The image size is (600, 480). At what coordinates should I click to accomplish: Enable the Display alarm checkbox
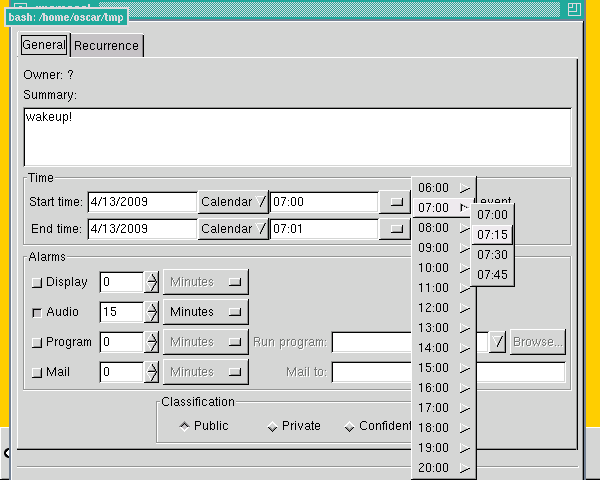[x=38, y=283]
